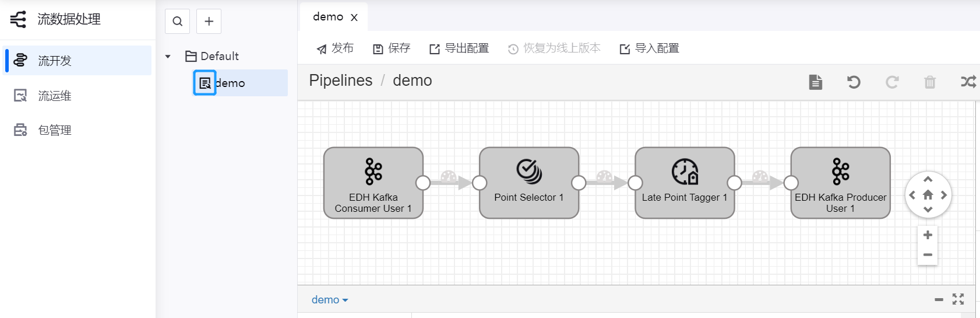Click the auto-arrange shuffle icon

pos(968,82)
